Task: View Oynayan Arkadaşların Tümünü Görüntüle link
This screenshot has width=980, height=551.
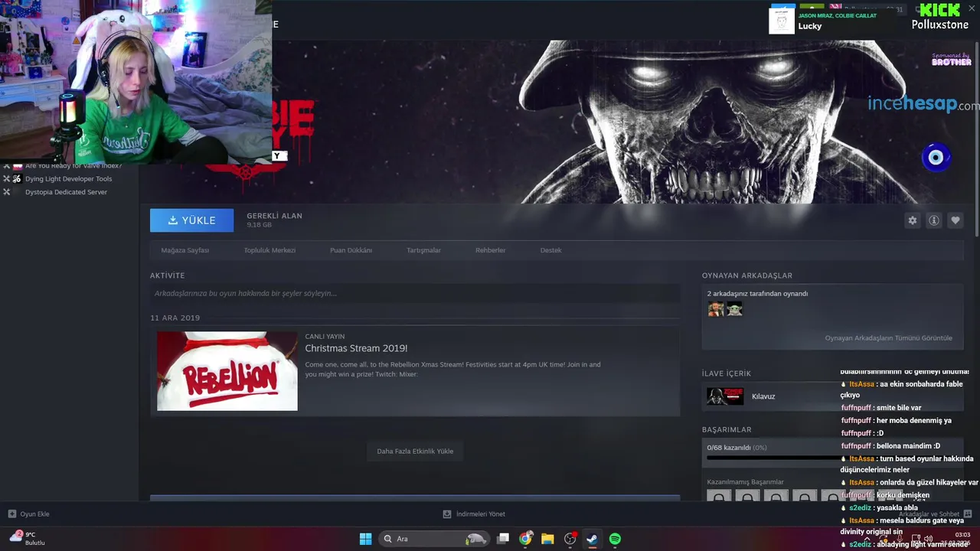Action: point(888,338)
